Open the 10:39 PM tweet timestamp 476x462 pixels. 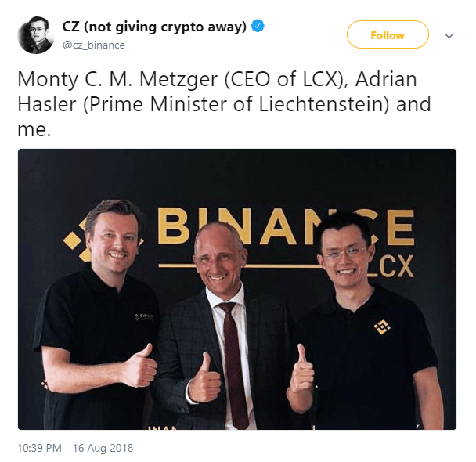coord(39,448)
